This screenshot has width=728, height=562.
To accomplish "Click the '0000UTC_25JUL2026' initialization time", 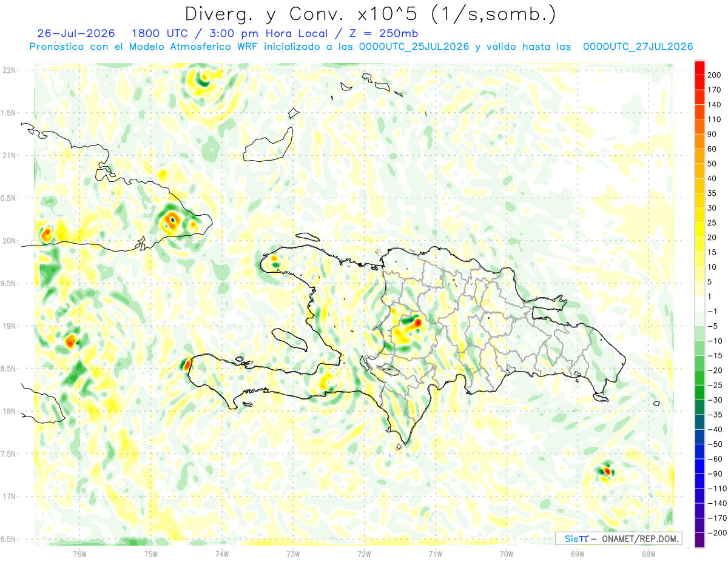I will pyautogui.click(x=414, y=47).
